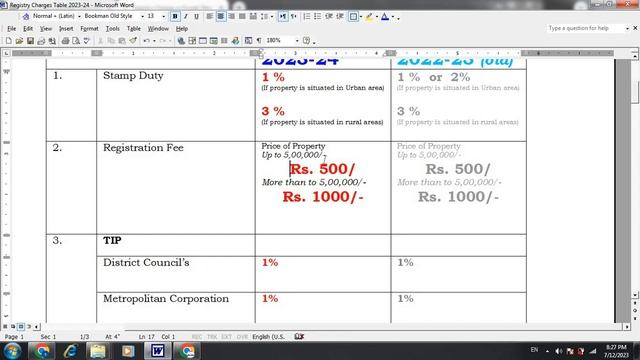The height and width of the screenshot is (360, 640).
Task: Switch to Print Layout view button
Action: point(21,327)
